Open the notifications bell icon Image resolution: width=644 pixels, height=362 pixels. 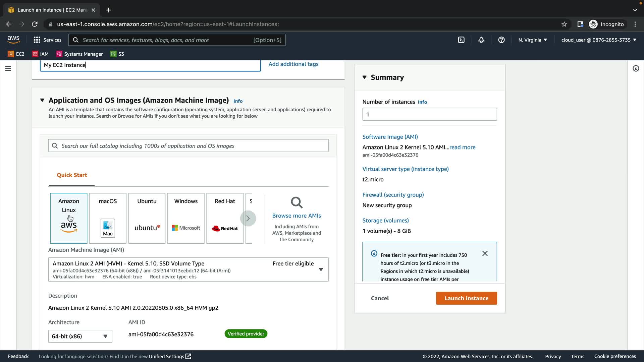[481, 40]
